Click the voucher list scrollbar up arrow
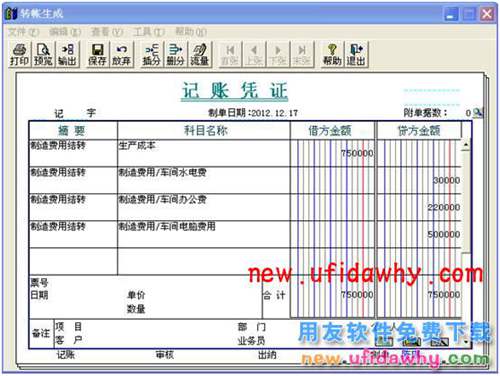Screen dimensions: 500x376 point(466,145)
